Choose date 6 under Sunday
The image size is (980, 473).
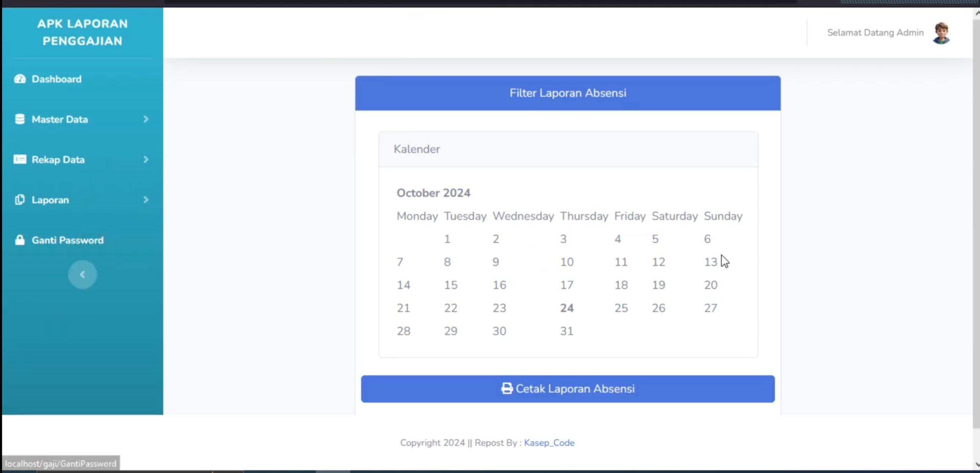707,239
